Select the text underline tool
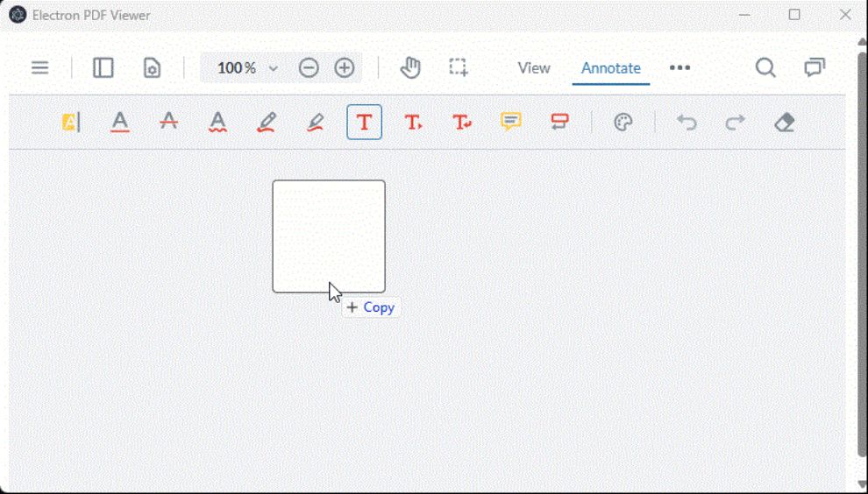This screenshot has height=494, width=868. (x=120, y=122)
